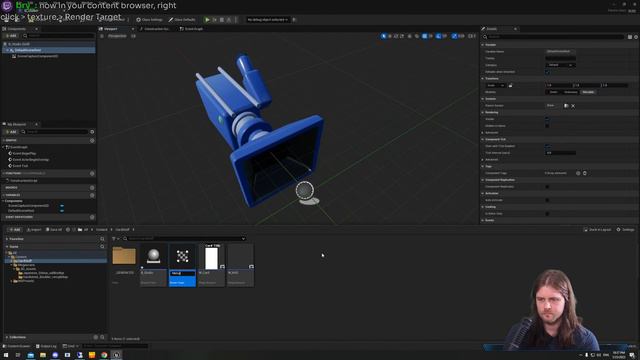
Task: Open Class Defaults in Blueprint toolbar
Action: pyautogui.click(x=182, y=20)
